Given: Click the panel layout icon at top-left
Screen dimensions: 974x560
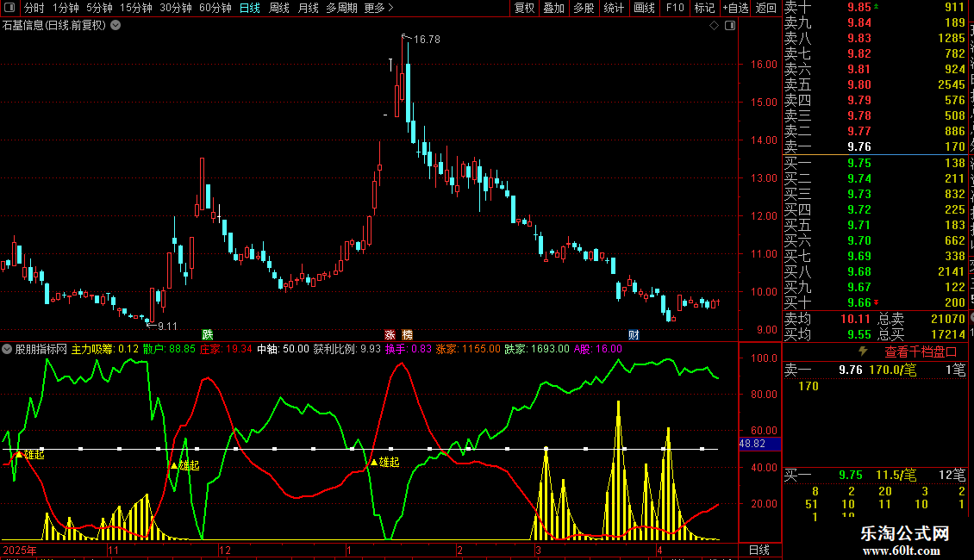Looking at the screenshot, I should point(9,8).
